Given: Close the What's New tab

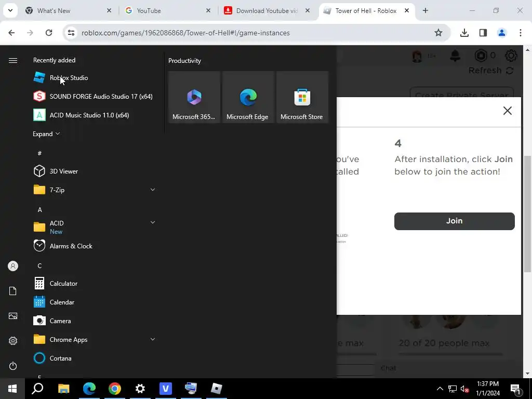Looking at the screenshot, I should (x=109, y=10).
